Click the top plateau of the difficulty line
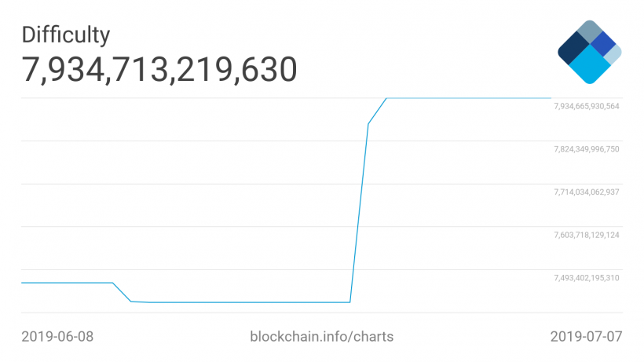The height and width of the screenshot is (362, 644). click(471, 98)
